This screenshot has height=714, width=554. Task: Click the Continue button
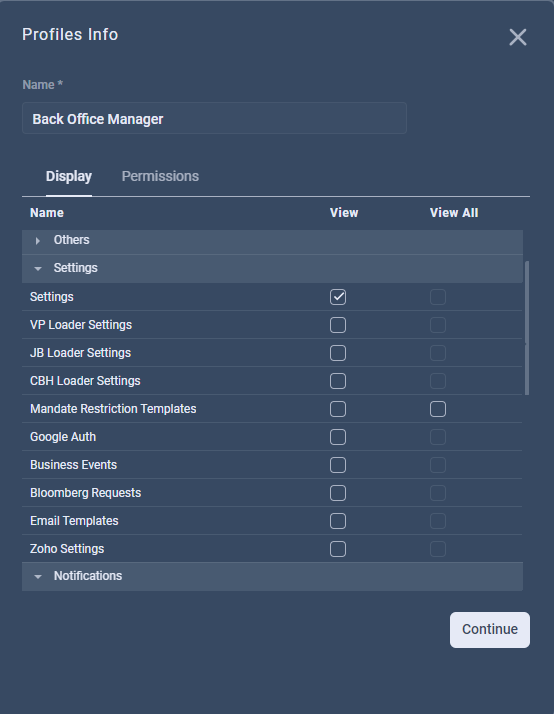[x=490, y=630]
